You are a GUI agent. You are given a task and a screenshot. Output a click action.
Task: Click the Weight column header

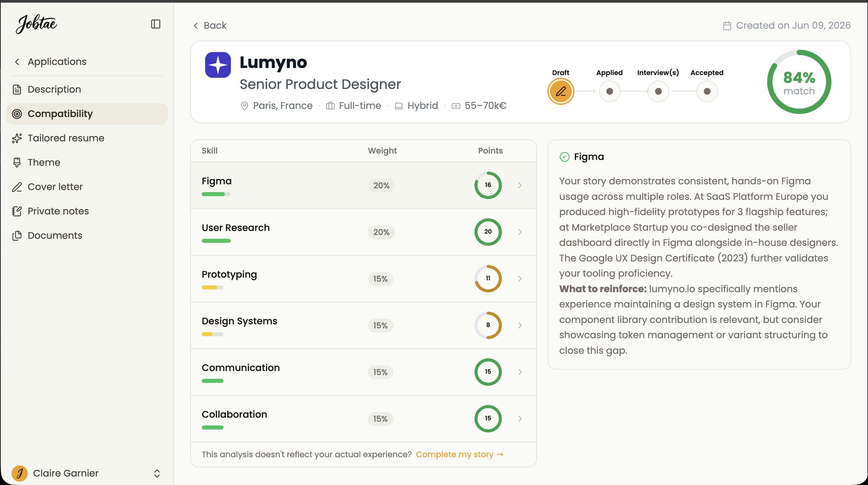click(x=382, y=151)
